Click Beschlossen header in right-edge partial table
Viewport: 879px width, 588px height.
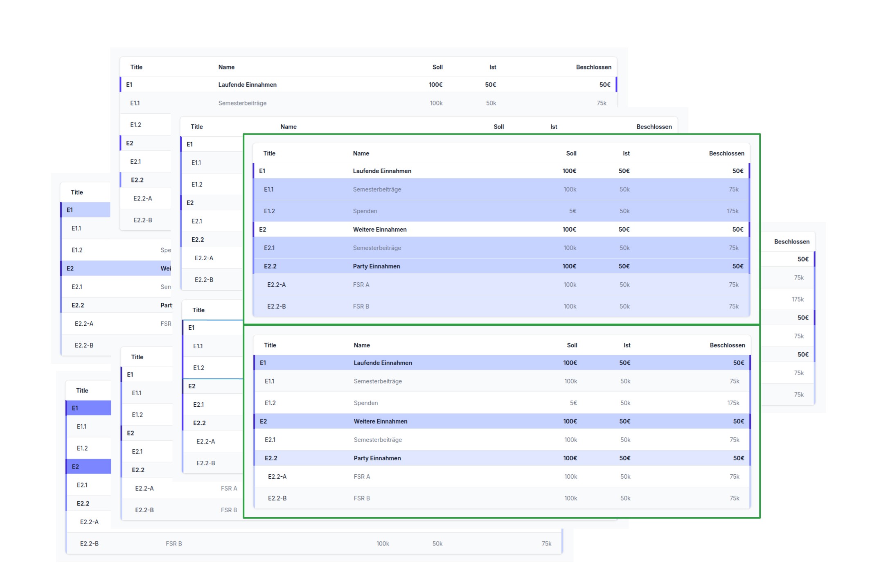pyautogui.click(x=791, y=242)
